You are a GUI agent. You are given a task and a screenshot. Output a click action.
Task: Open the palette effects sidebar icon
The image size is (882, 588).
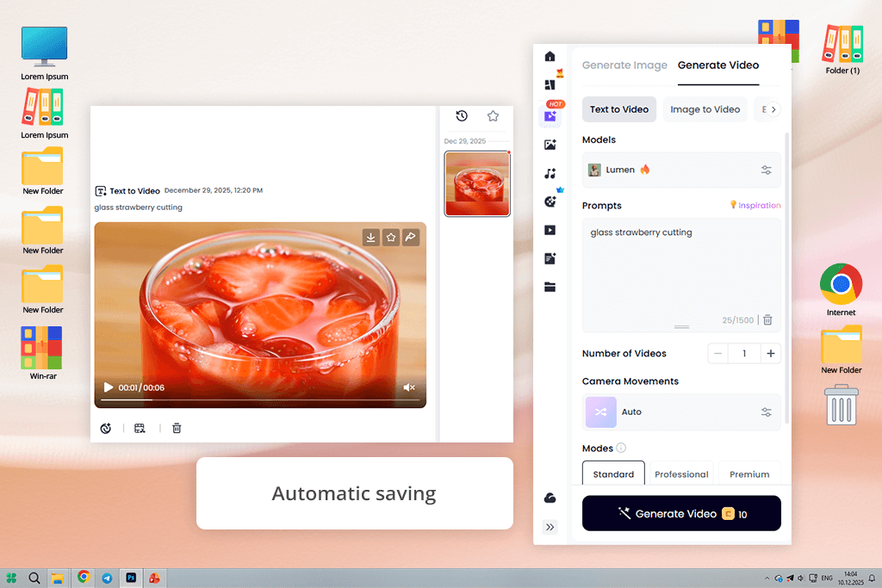coord(550,201)
